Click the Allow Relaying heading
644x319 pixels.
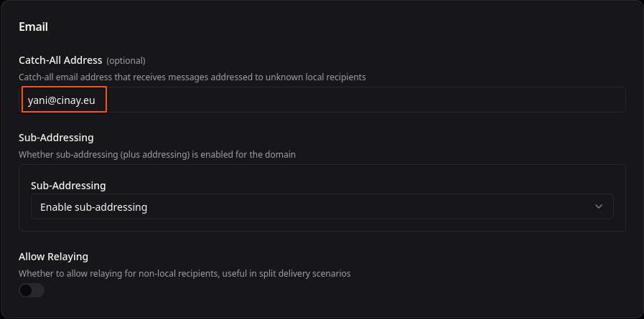53,256
